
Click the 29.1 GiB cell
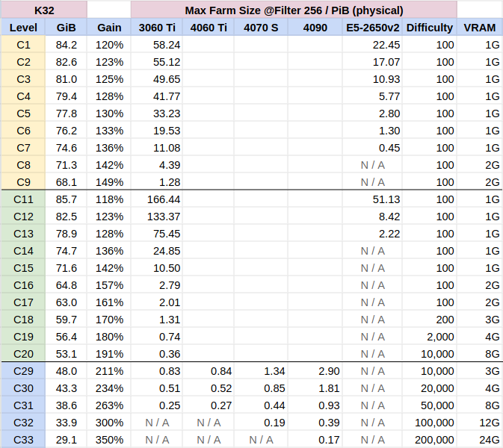pos(66,440)
